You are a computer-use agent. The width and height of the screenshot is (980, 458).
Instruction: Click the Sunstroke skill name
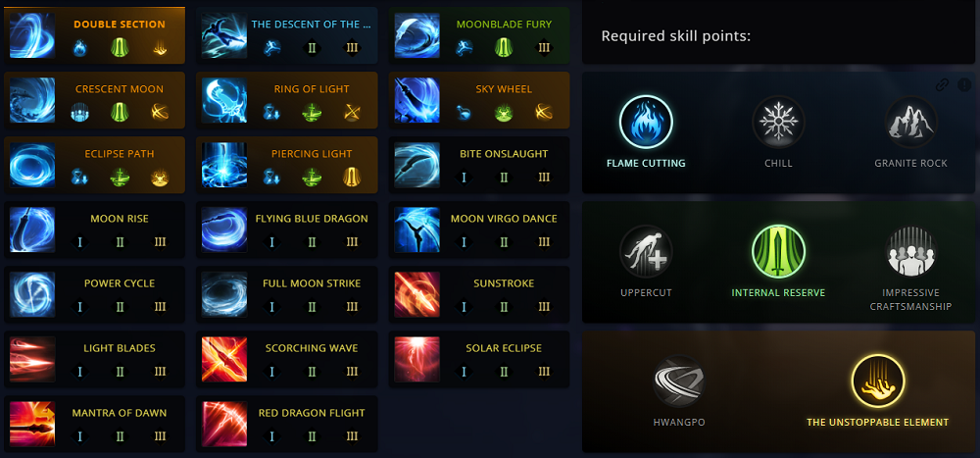click(x=504, y=283)
